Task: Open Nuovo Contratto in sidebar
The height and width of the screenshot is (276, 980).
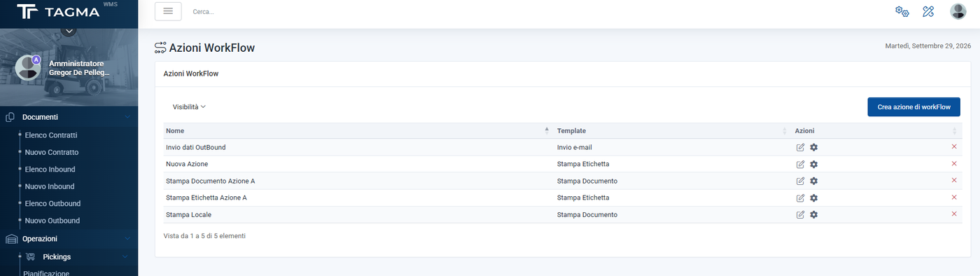Action: tap(52, 152)
